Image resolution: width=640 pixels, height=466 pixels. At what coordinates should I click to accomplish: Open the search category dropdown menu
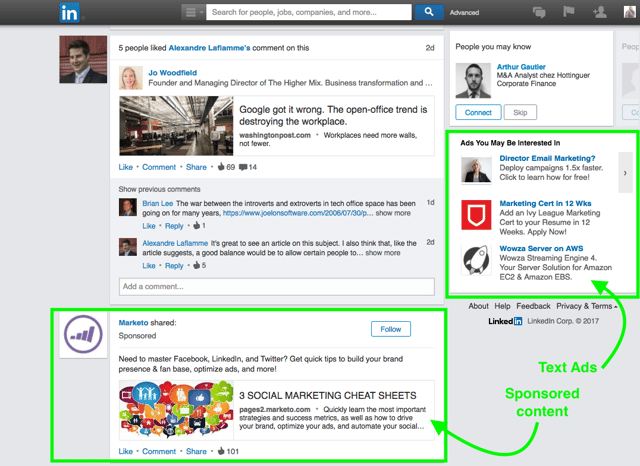coord(193,12)
